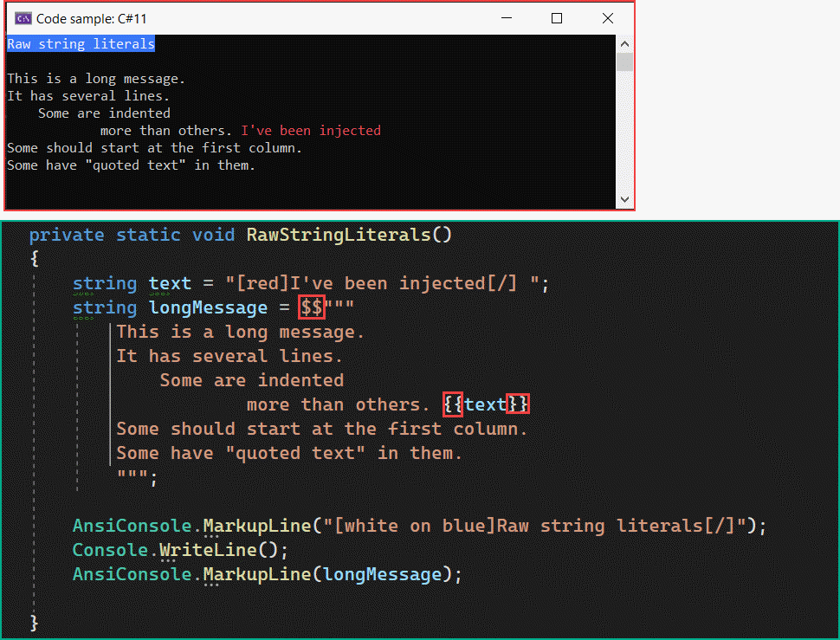Click the '{{text}}' escaped braces
Image resolution: width=840 pixels, height=640 pixels.
coord(488,404)
